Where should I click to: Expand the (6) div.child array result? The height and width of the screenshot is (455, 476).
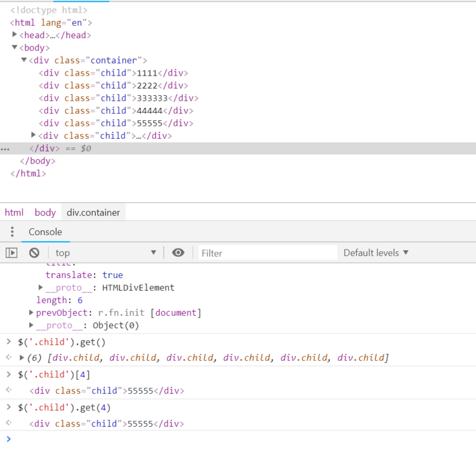coord(21,357)
